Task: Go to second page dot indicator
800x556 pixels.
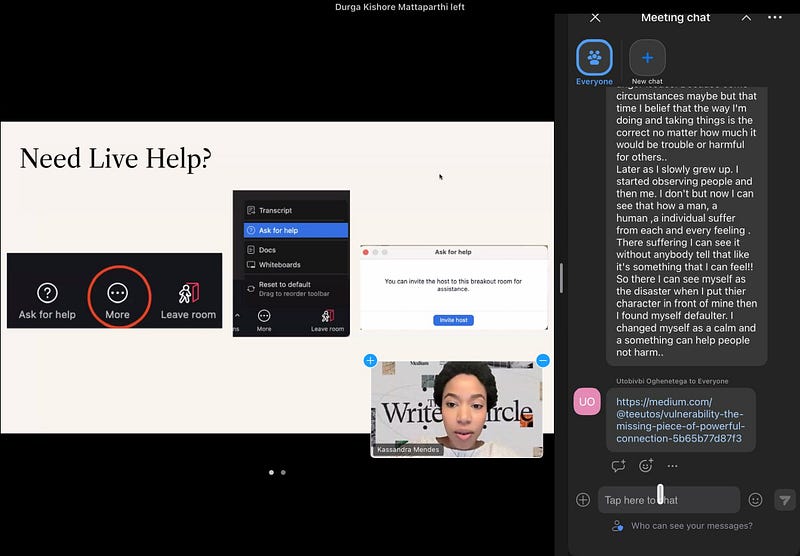Action: 283,472
